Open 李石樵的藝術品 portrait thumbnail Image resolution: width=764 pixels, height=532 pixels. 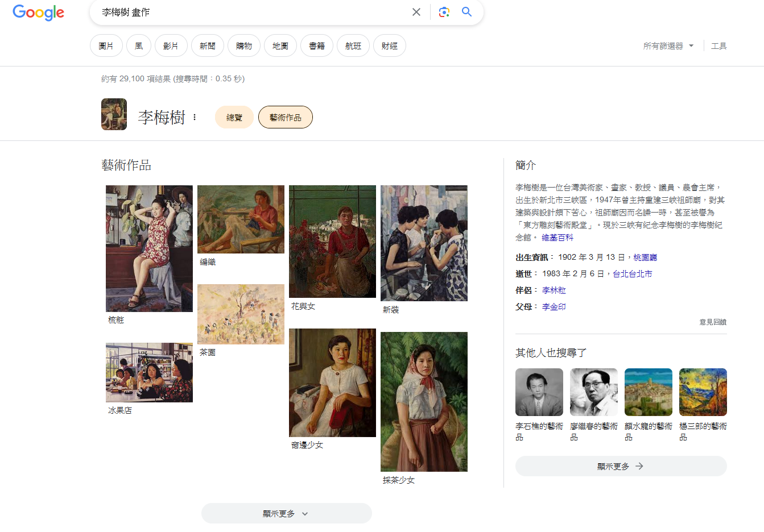click(x=539, y=392)
